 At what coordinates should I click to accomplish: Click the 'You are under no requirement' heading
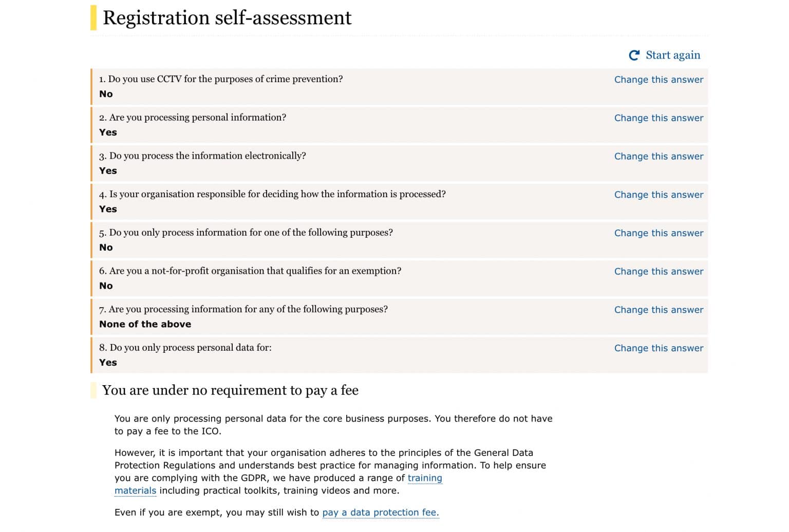[x=231, y=390]
